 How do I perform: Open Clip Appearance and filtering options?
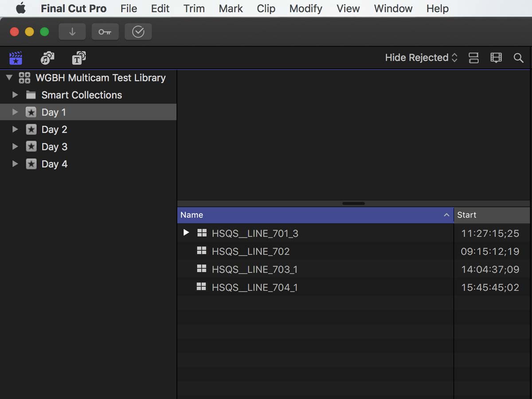(x=496, y=58)
